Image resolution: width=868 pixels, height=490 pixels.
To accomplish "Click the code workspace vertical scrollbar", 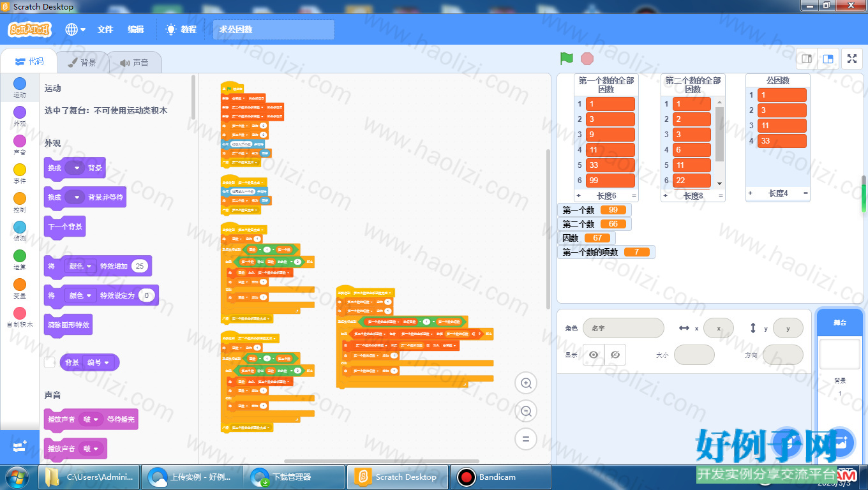I will coord(548,229).
